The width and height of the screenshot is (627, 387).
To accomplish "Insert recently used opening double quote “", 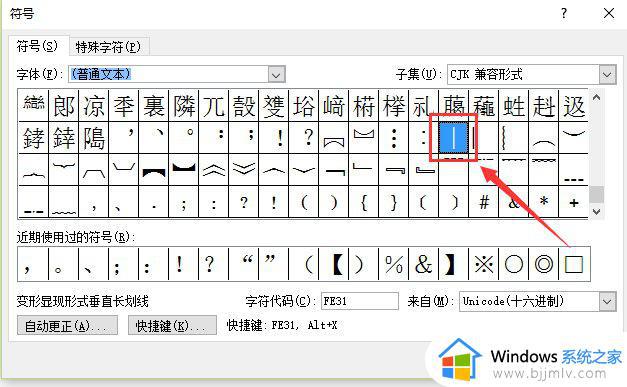I will pos(244,264).
